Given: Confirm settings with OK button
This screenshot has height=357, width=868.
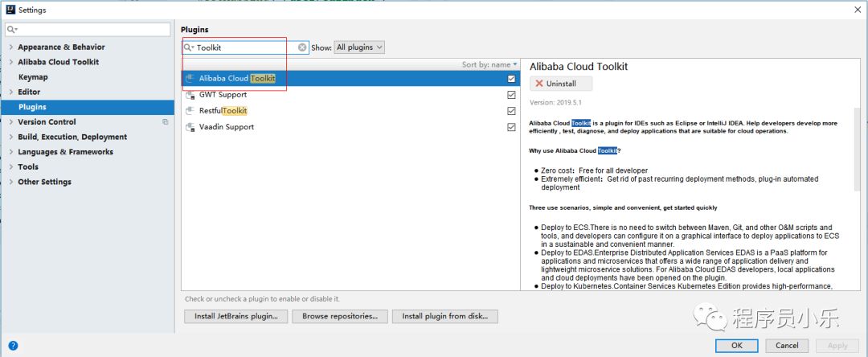Looking at the screenshot, I should click(737, 346).
